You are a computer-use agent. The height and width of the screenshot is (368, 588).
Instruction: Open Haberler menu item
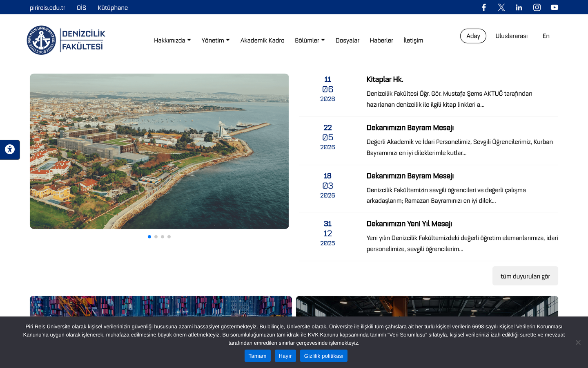(381, 40)
